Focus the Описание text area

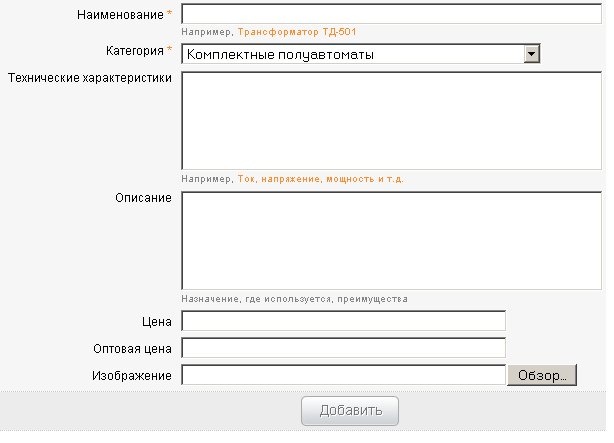coord(392,241)
